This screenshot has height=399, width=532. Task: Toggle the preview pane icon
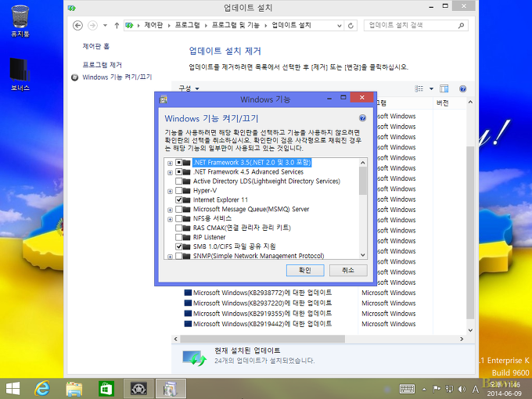[444, 89]
